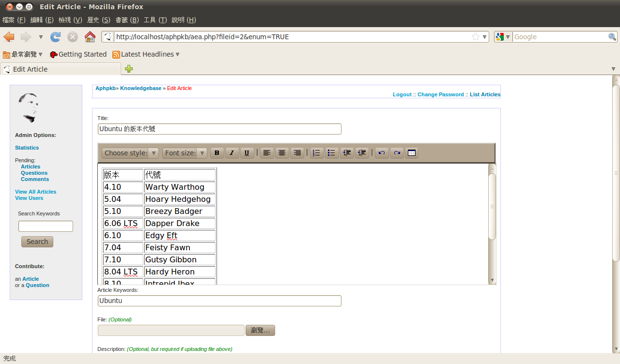
Task: Redo the last edit in editor
Action: (x=397, y=153)
